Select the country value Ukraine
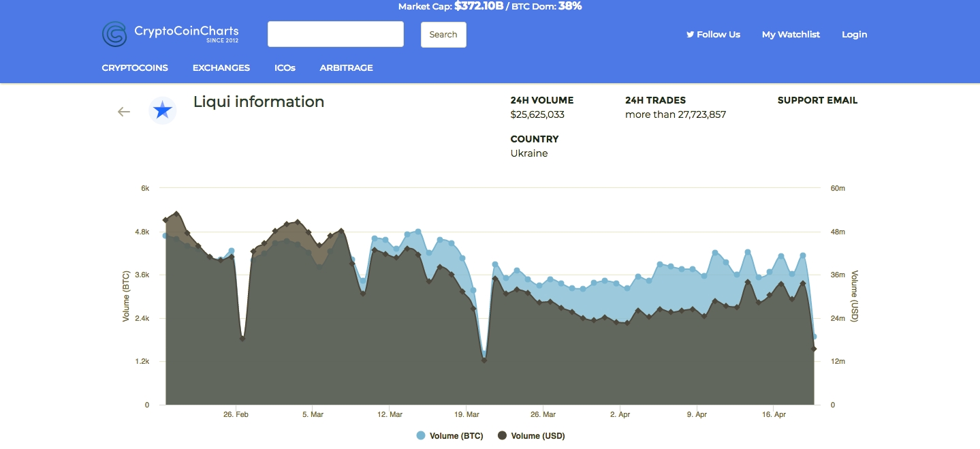Image resolution: width=980 pixels, height=449 pixels. tap(529, 153)
